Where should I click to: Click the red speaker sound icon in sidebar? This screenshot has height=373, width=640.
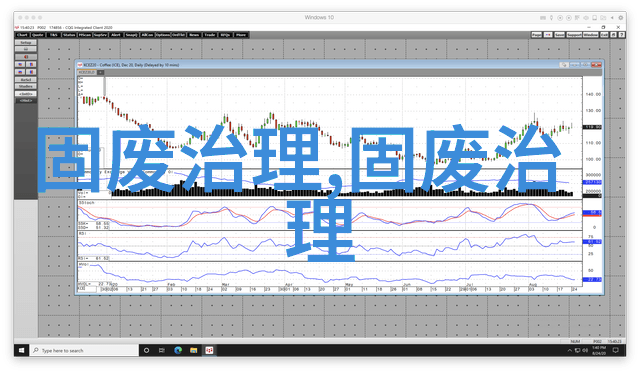(x=26, y=57)
